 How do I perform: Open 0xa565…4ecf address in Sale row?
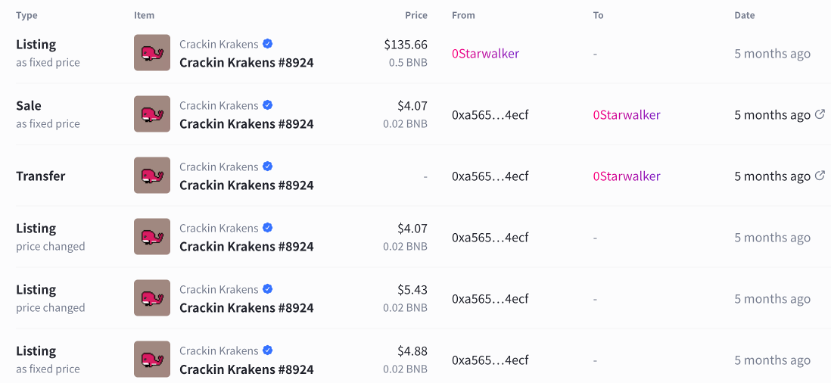(490, 115)
